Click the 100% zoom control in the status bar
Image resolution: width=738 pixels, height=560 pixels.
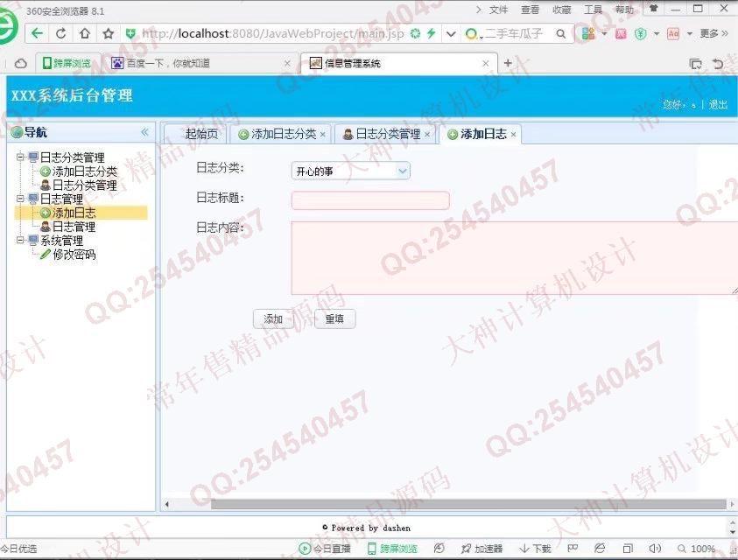point(697,549)
